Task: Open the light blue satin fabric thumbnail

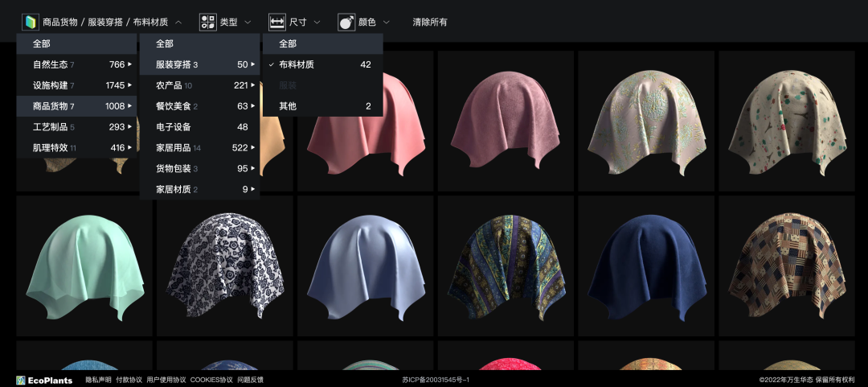Action: (x=366, y=266)
